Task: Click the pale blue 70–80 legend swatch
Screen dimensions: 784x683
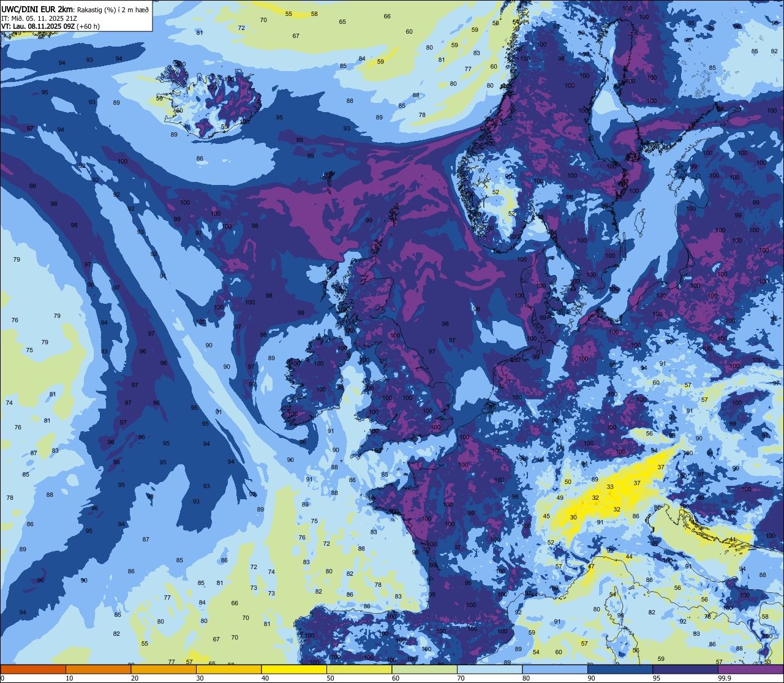Action: point(490,669)
